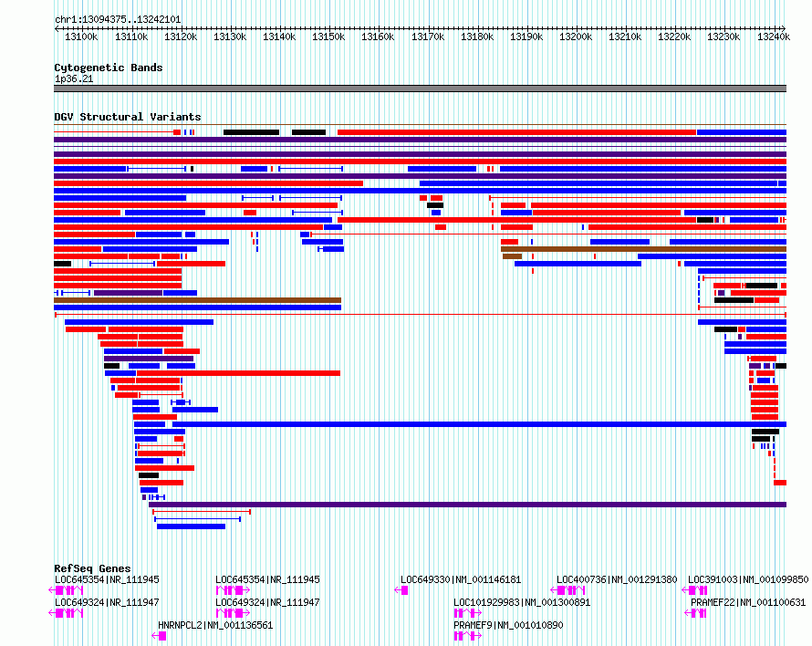This screenshot has height=646, width=812.
Task: Click the 13100k ruler tick label
Action: 81,36
